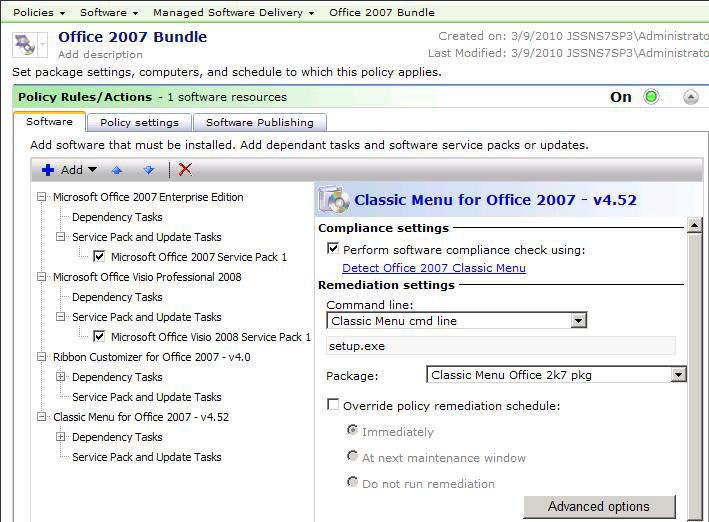Viewport: 709px width, 522px height.
Task: Open Managed Software Delivery menu
Action: coord(233,12)
